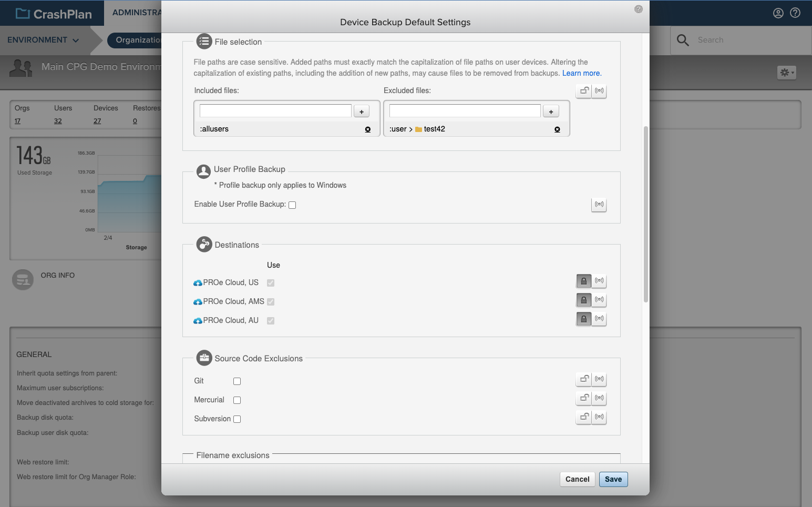Open the gear settings menu
The image size is (812, 507).
coord(786,72)
